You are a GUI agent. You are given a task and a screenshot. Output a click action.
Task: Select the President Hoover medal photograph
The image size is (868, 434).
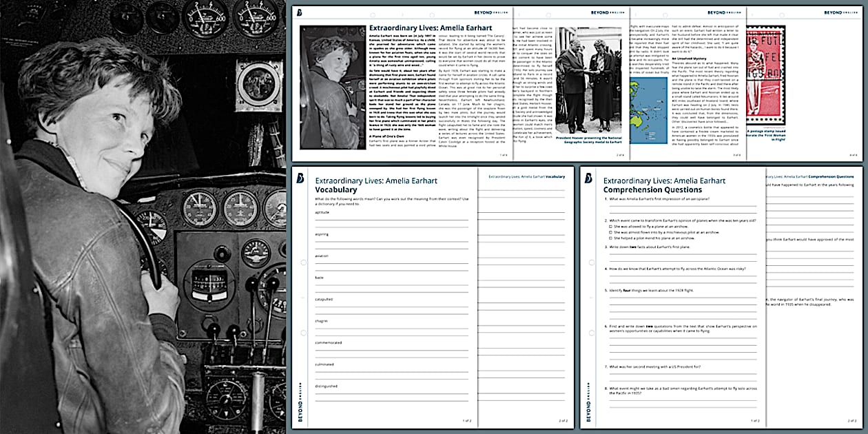(x=588, y=79)
